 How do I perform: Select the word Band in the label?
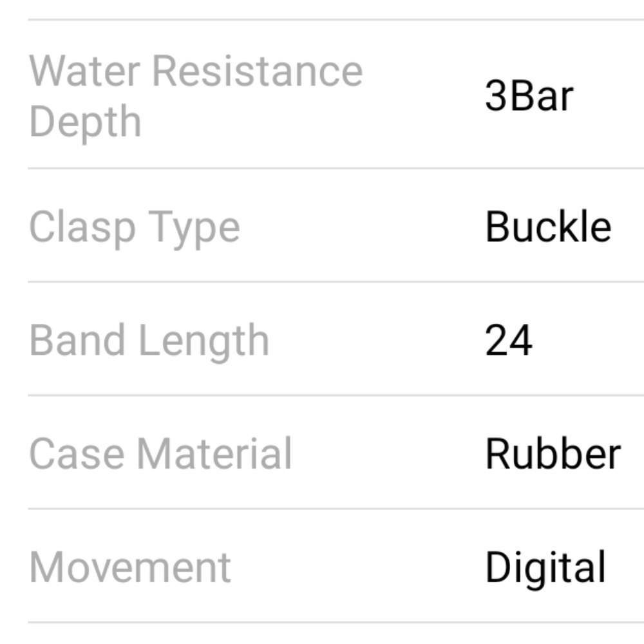(x=77, y=340)
